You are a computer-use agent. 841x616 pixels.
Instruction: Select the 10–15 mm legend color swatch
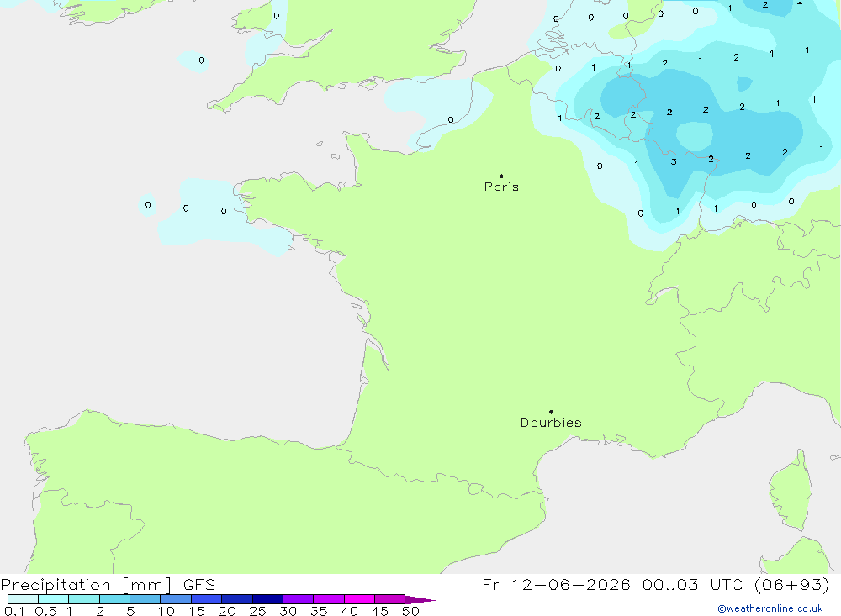176,599
